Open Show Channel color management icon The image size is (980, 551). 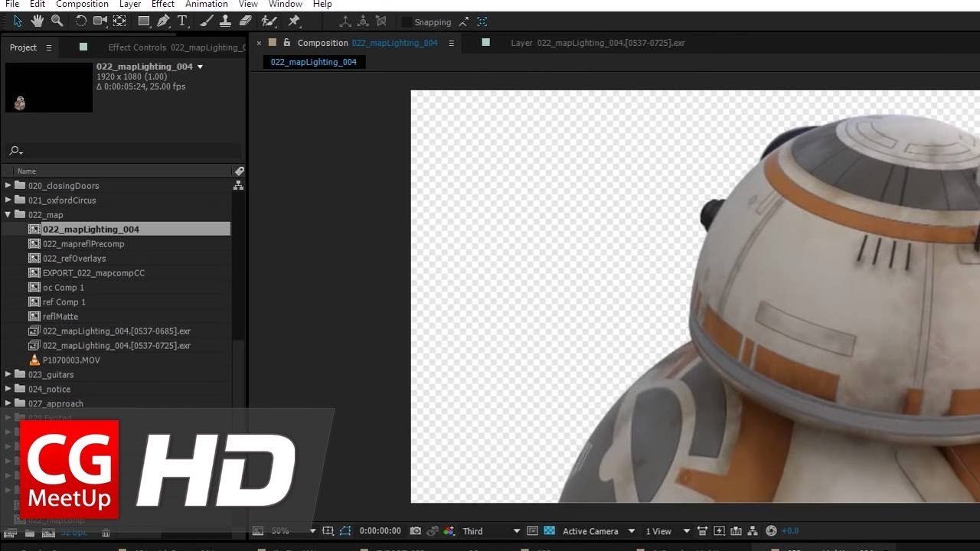pyautogui.click(x=449, y=531)
